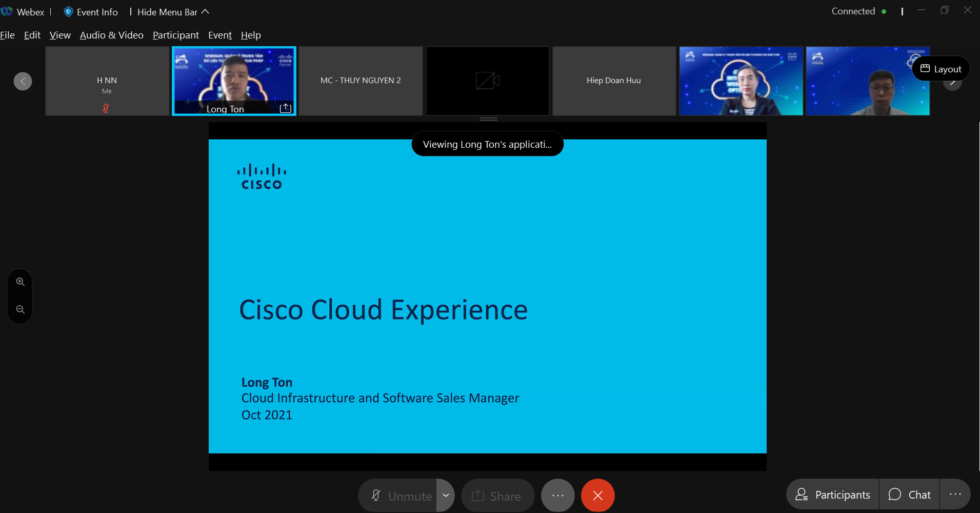Unmute your microphone

(398, 496)
